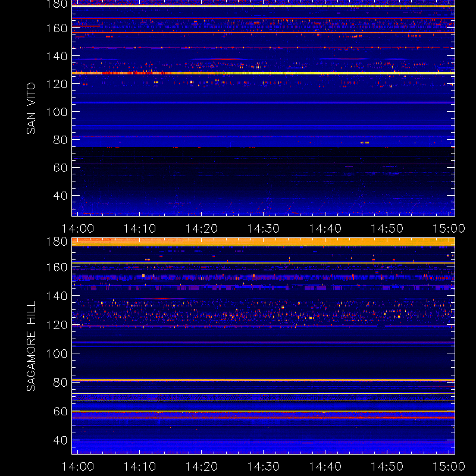Choose the 15:00 time label under Sagamore Hill plot
This screenshot has width=476, height=476.
[449, 466]
